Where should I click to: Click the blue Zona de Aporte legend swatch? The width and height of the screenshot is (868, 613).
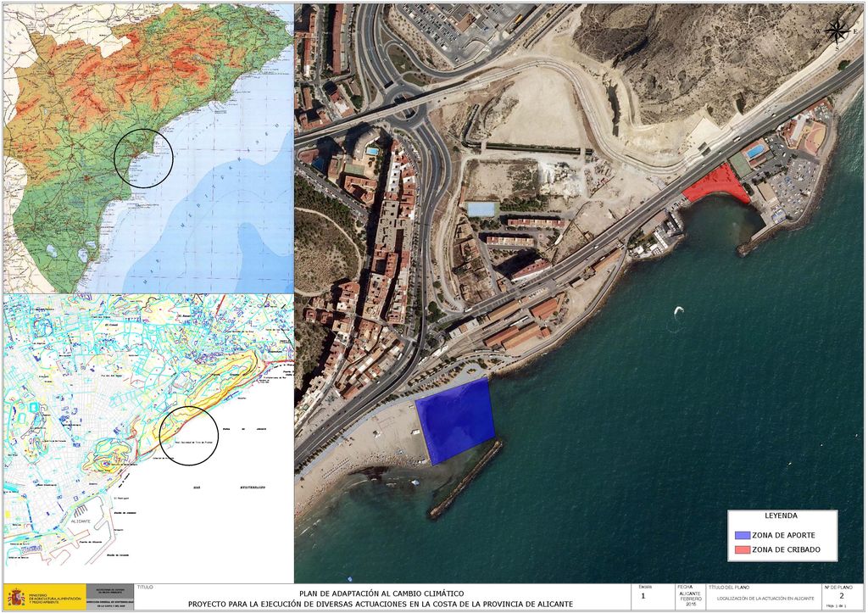[x=743, y=535]
